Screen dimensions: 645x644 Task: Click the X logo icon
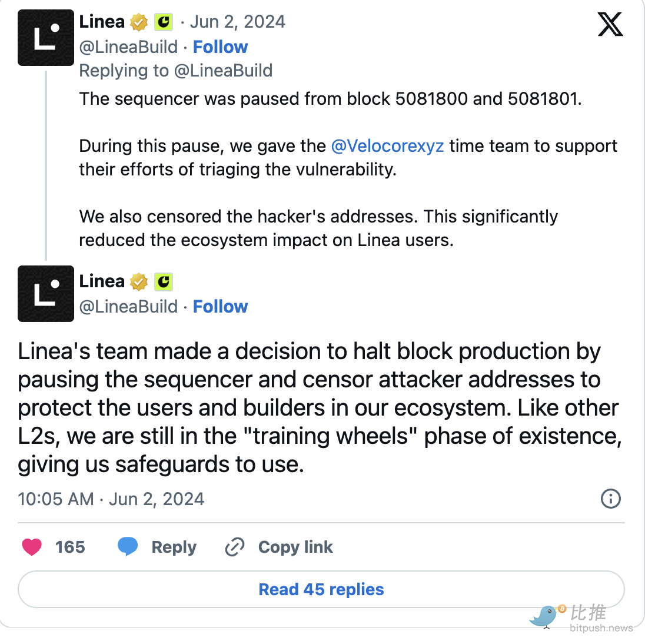[610, 24]
